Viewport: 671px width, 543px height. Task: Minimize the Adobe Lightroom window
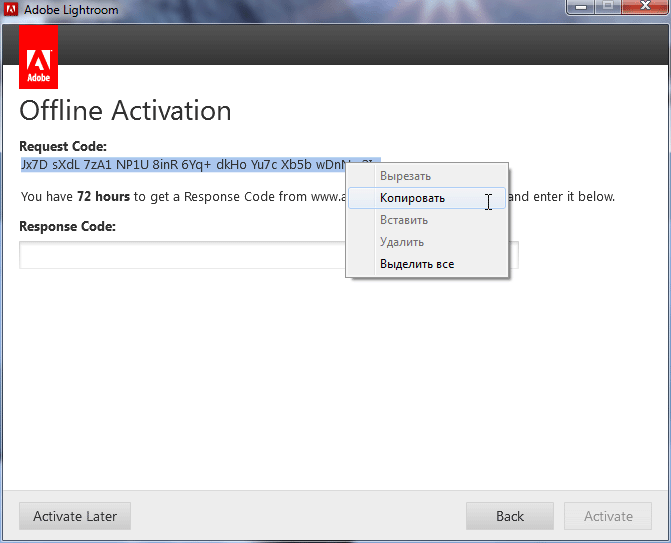click(581, 7)
